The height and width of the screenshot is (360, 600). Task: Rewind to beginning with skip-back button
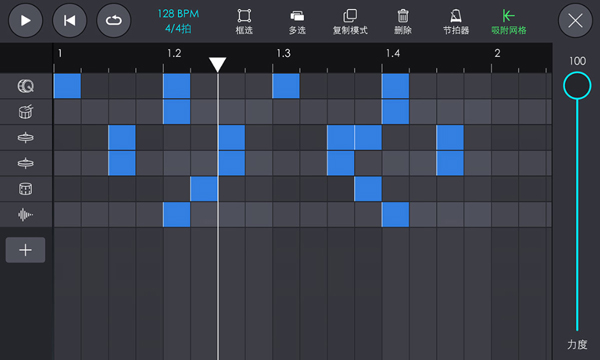click(x=69, y=20)
